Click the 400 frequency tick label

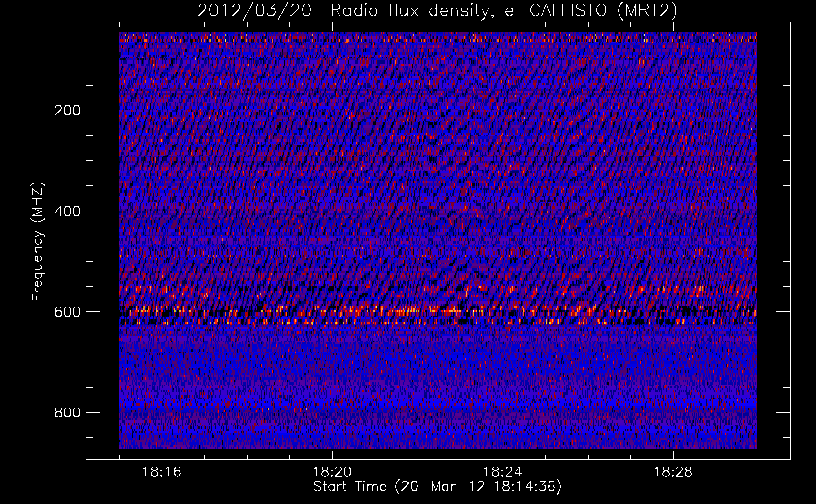coord(68,211)
